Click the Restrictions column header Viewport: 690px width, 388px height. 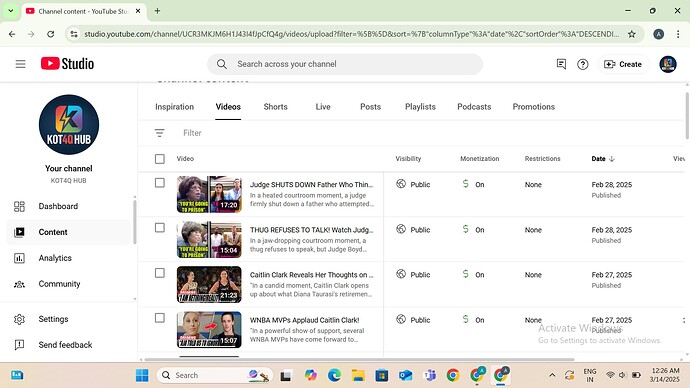542,159
